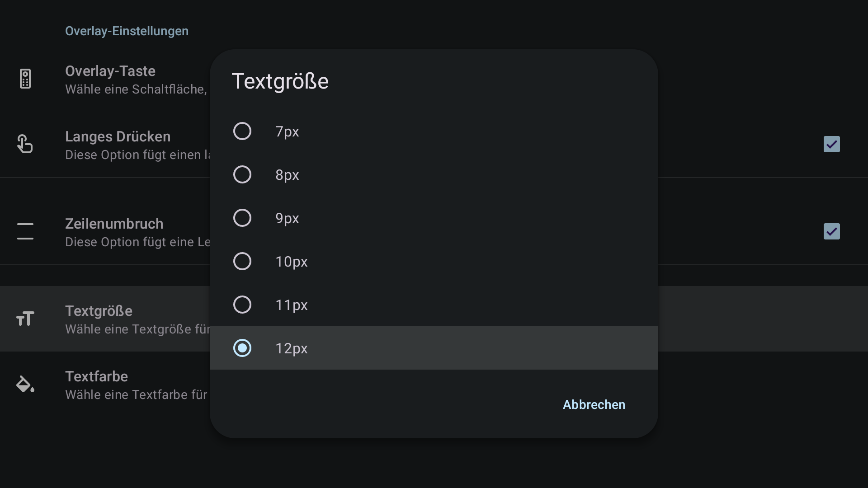This screenshot has height=488, width=868.
Task: Cancel the dialog with Abbrechen
Action: 594,405
